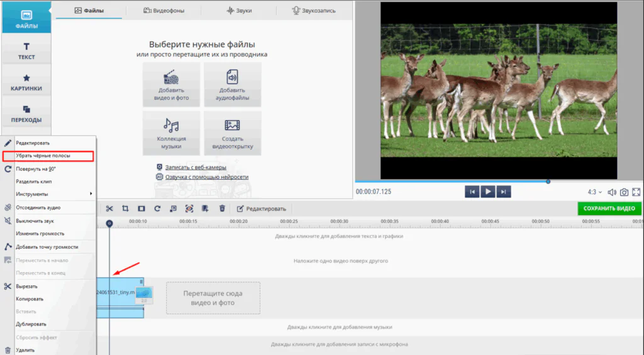644x355 pixels.
Task: Take a snapshot with the camera icon
Action: pyautogui.click(x=624, y=192)
